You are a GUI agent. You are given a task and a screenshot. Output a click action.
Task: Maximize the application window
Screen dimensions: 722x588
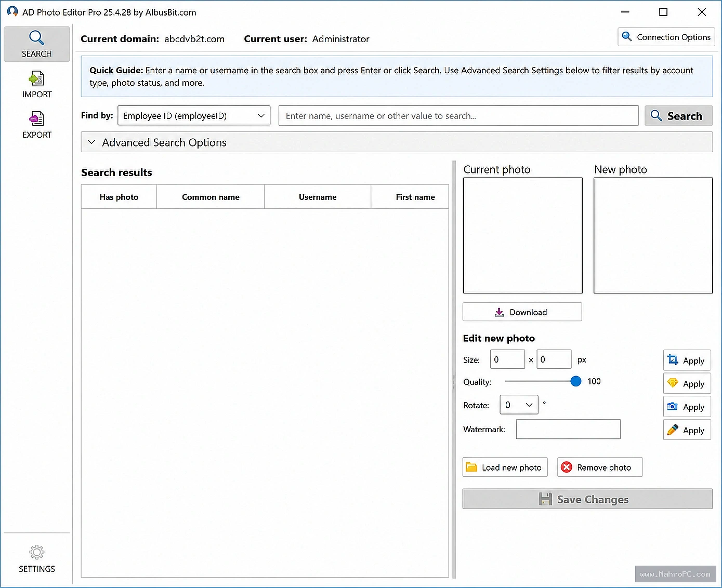[663, 12]
